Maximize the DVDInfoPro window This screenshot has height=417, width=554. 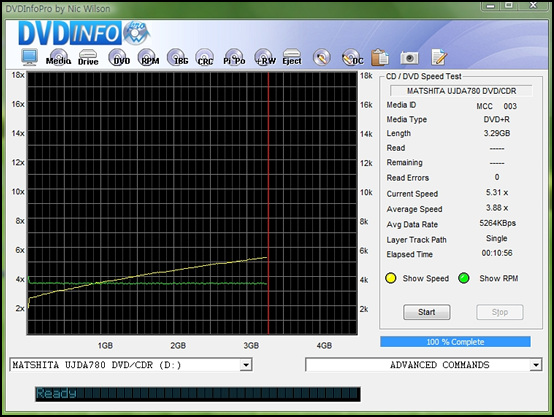click(x=508, y=5)
